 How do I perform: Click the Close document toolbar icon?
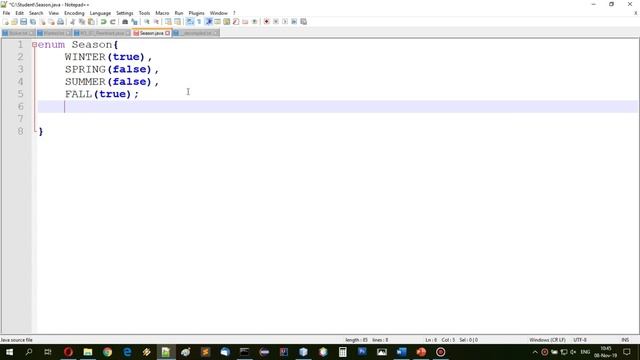pos(42,22)
